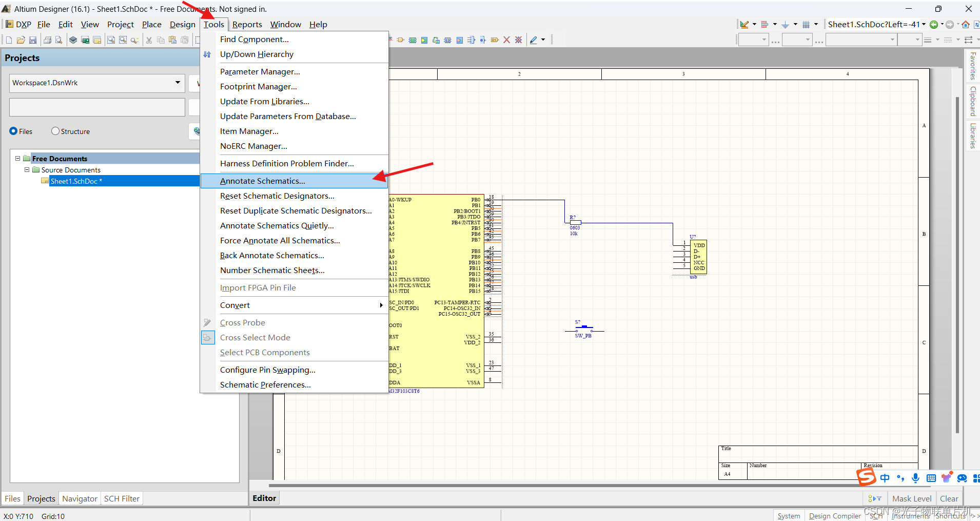Open the PCB release view icon
The height and width of the screenshot is (521, 980).
85,40
